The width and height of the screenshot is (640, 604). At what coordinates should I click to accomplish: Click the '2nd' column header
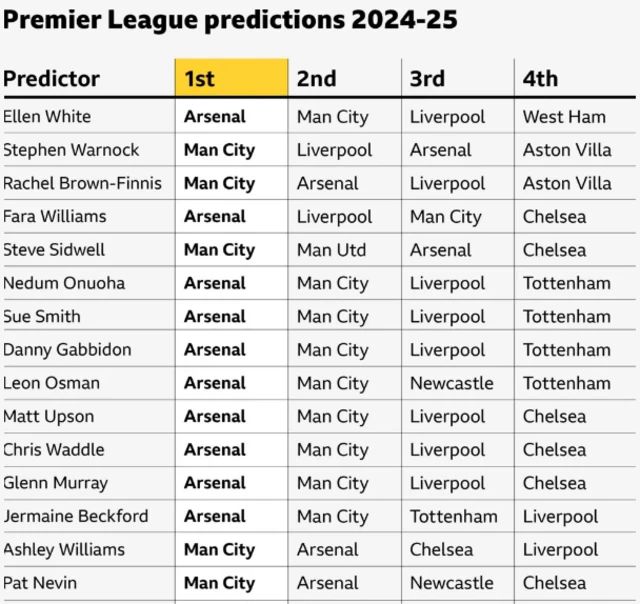[x=316, y=78]
